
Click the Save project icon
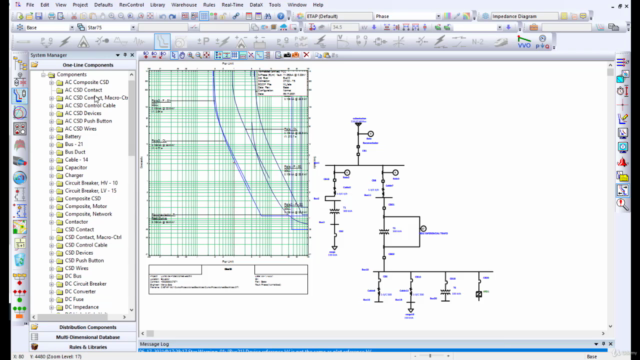(x=39, y=16)
